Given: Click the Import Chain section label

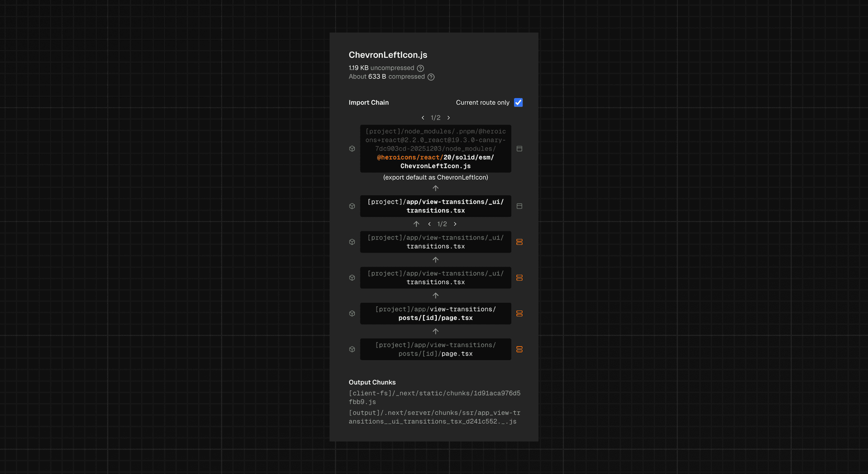Looking at the screenshot, I should tap(368, 103).
